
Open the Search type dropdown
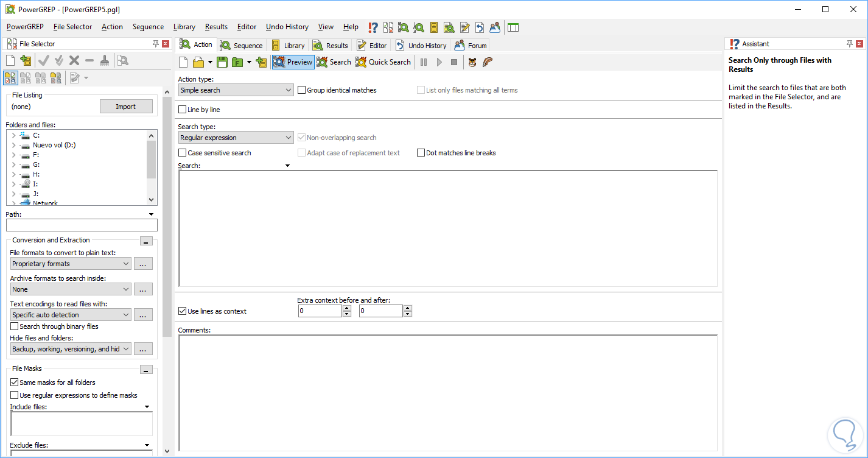pos(236,138)
